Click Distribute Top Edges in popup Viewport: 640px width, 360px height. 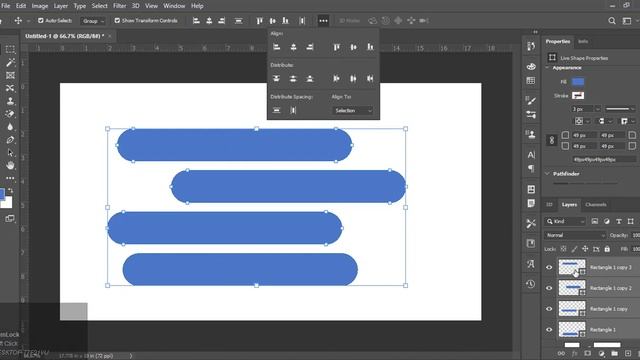tap(276, 78)
